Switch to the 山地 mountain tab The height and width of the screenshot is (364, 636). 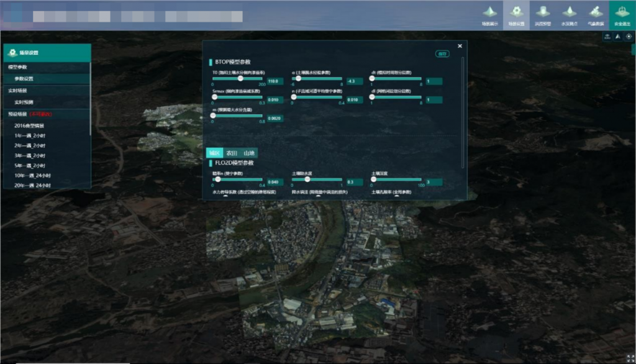(249, 153)
